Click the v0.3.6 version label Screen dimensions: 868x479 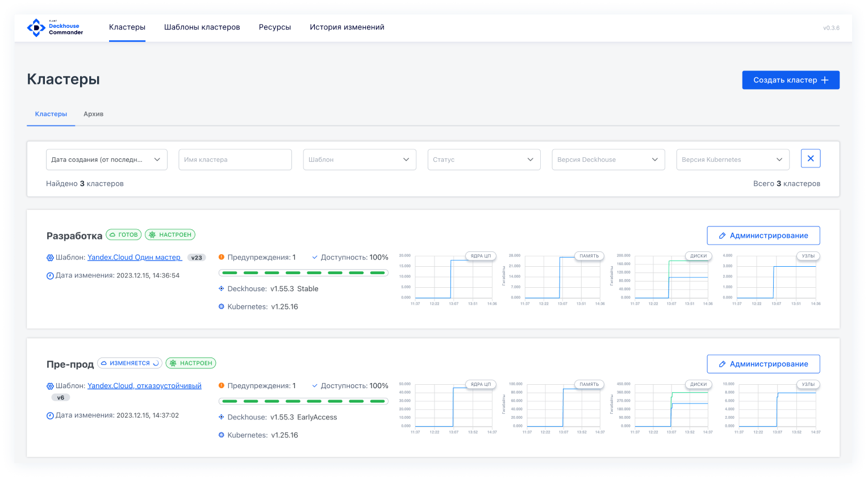click(x=831, y=28)
